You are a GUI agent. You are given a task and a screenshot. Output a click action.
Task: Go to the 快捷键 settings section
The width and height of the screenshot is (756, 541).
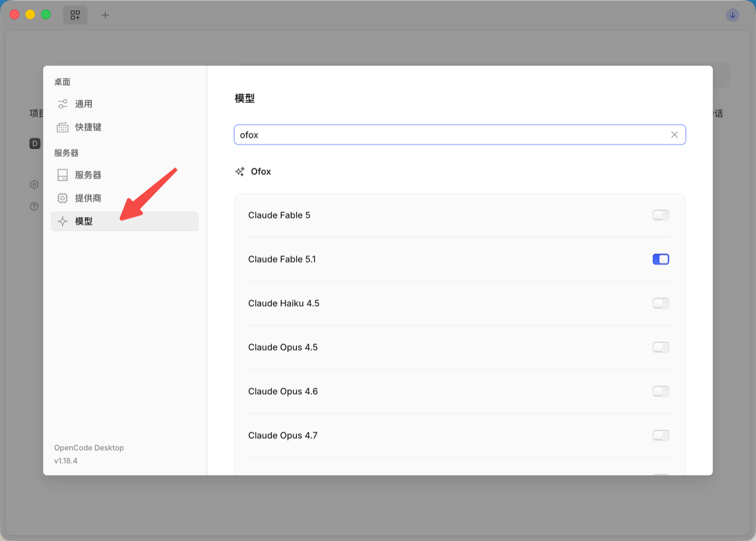pyautogui.click(x=125, y=127)
